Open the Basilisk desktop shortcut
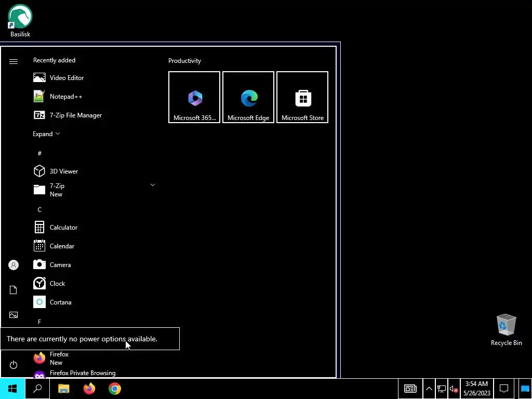 (x=20, y=20)
